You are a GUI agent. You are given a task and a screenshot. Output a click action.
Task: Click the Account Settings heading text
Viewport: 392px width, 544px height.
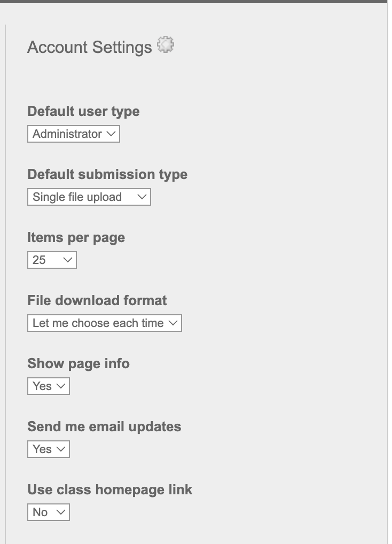pyautogui.click(x=89, y=48)
